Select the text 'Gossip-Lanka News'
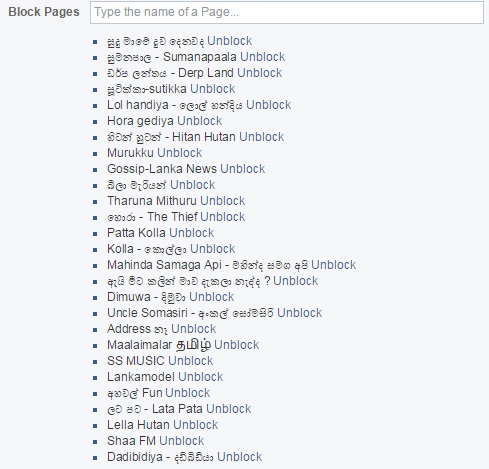489x469 pixels. point(162,169)
